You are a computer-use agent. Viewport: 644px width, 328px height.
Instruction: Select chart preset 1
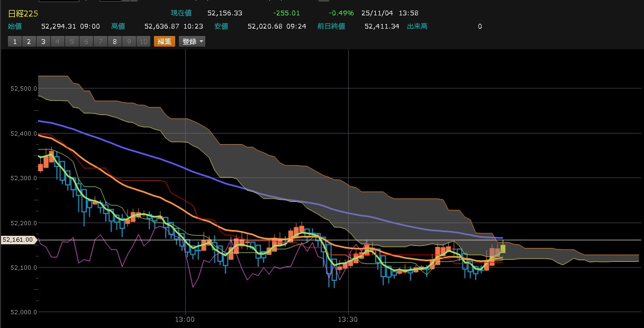click(15, 41)
